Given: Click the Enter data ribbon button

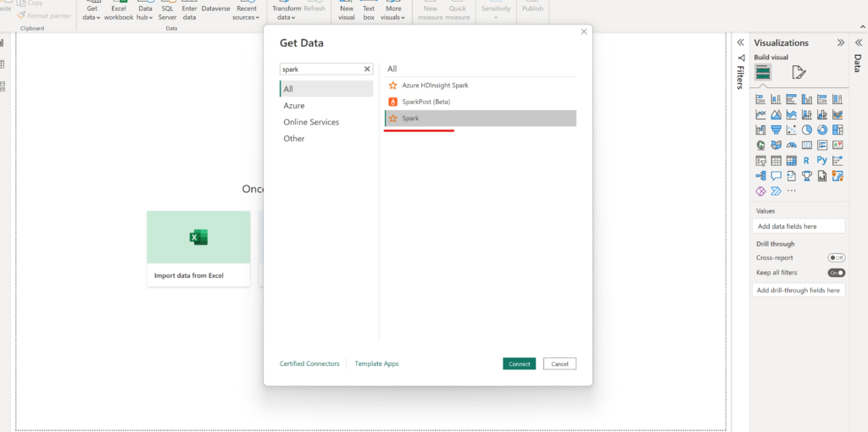Looking at the screenshot, I should [189, 11].
